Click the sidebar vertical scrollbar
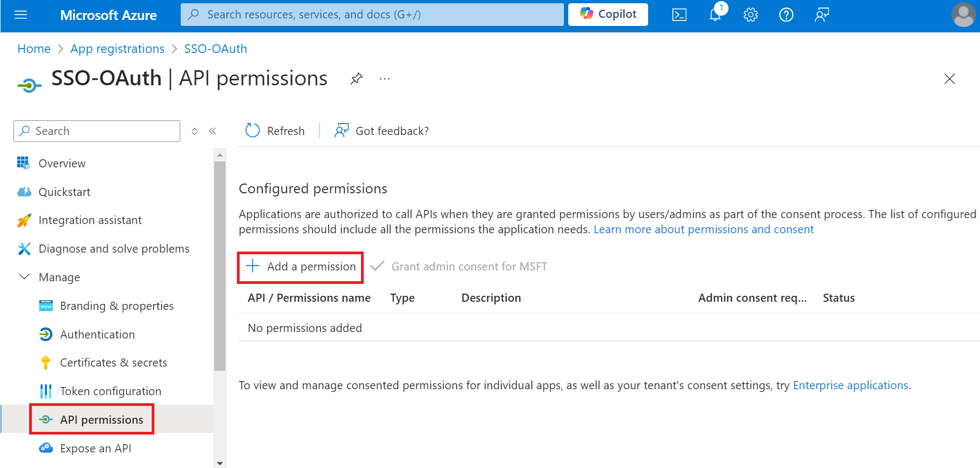Viewport: 980px width, 468px height. click(x=220, y=266)
